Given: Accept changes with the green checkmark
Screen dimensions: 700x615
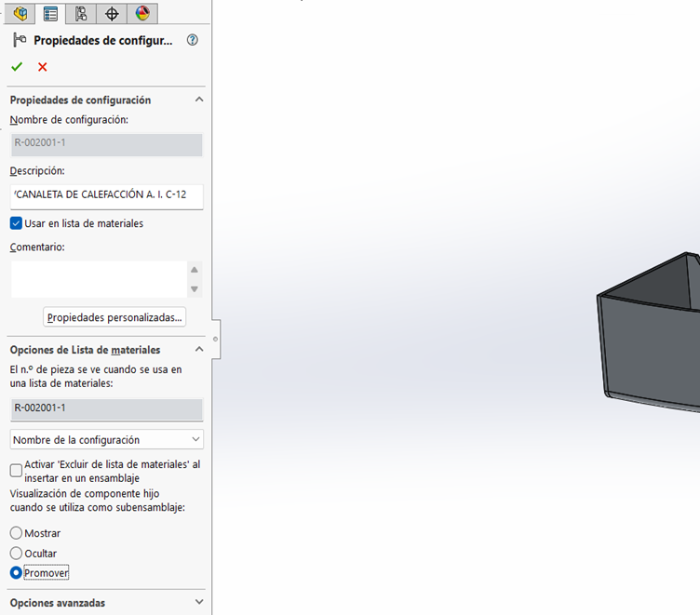Looking at the screenshot, I should coord(17,67).
